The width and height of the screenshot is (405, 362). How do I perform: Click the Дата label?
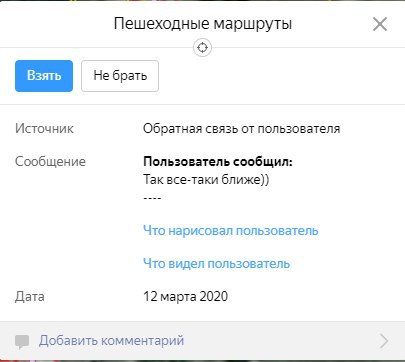click(30, 296)
